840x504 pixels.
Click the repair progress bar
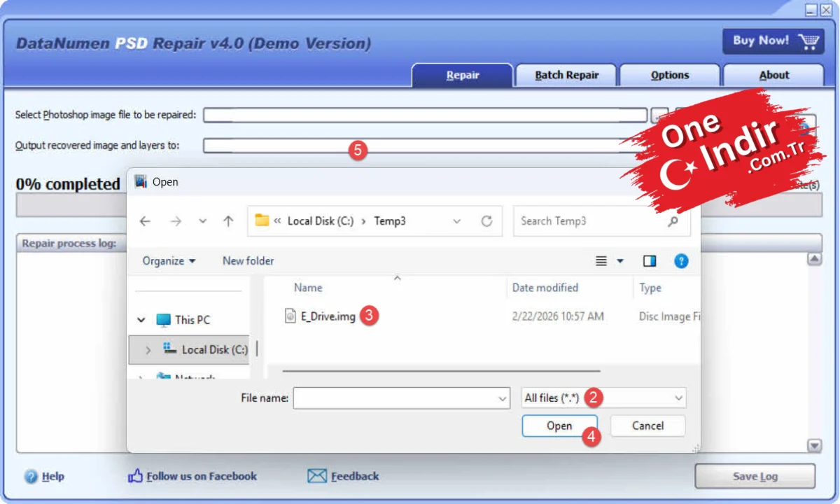pyautogui.click(x=419, y=205)
